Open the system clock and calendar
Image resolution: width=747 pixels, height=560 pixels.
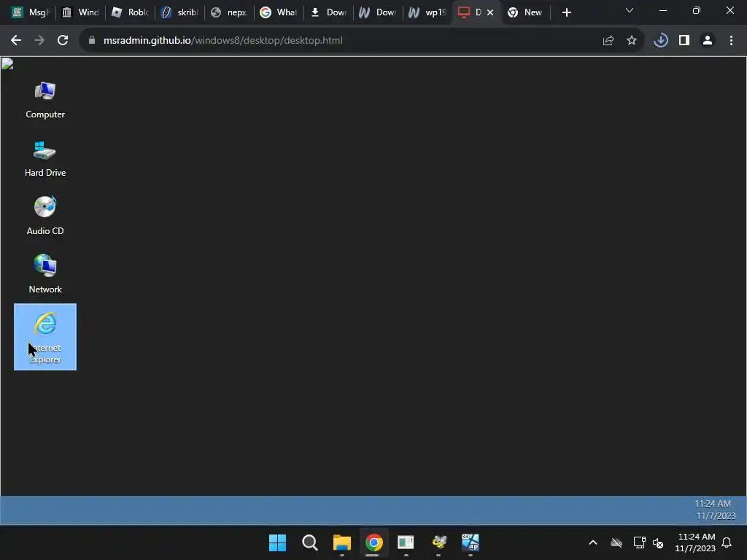pyautogui.click(x=695, y=542)
